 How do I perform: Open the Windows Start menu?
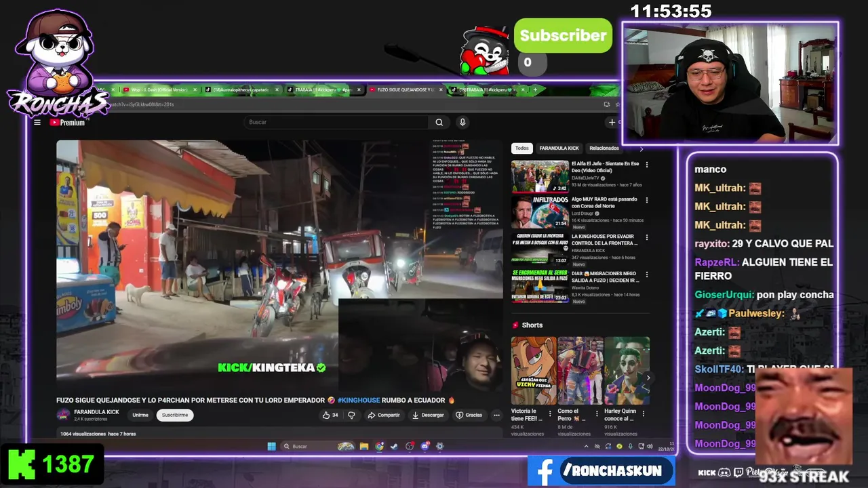tap(271, 446)
